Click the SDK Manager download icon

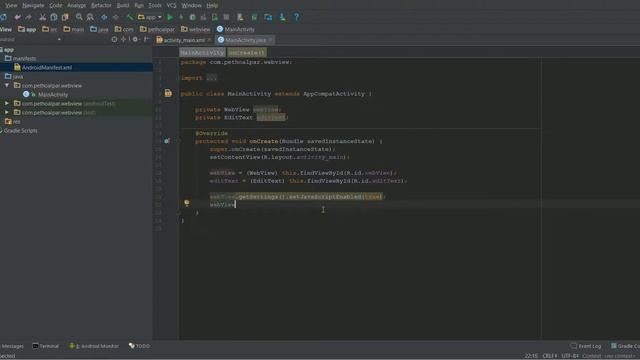click(282, 17)
